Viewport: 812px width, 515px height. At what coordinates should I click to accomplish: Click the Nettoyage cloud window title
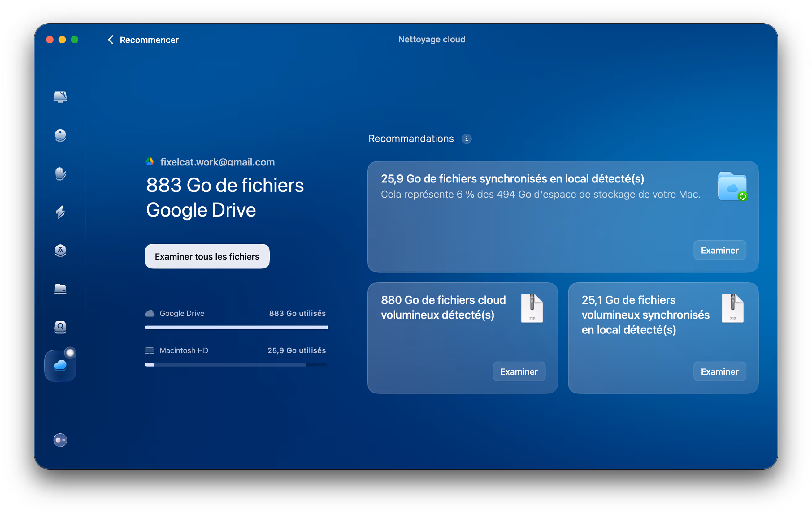[x=432, y=39]
